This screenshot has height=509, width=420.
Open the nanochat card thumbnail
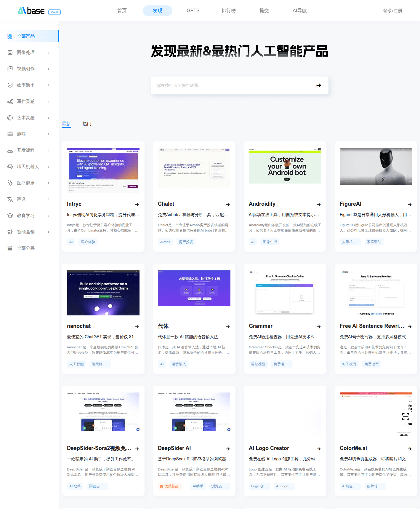point(103,293)
